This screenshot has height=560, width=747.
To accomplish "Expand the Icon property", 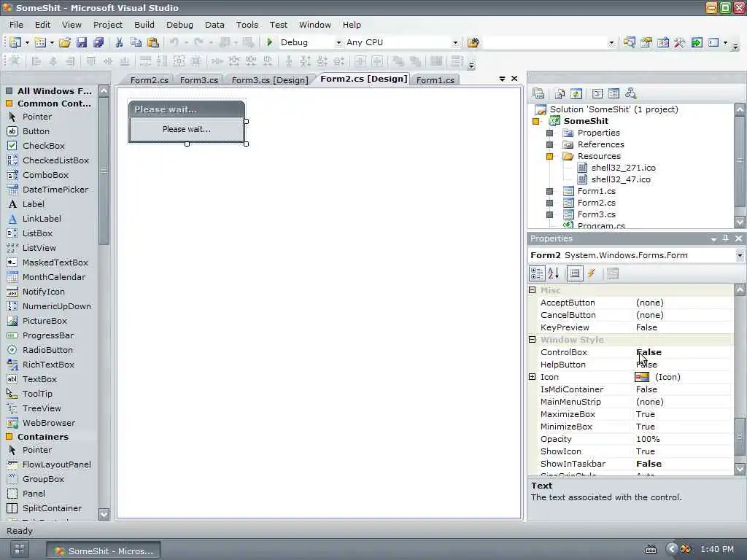I will point(532,377).
